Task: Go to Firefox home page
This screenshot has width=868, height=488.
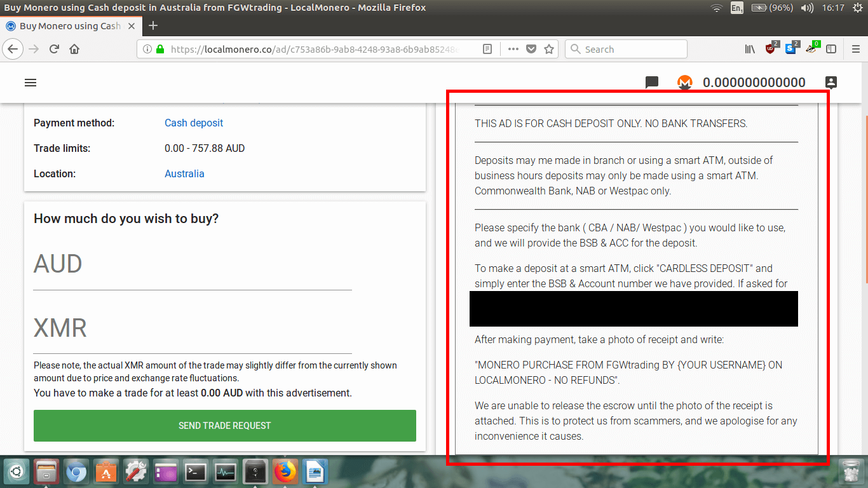Action: click(x=74, y=49)
